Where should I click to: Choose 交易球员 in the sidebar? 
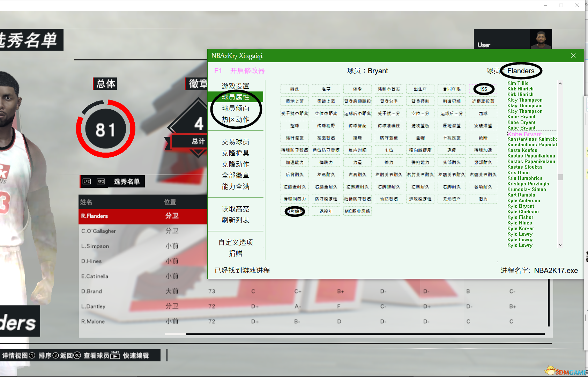[x=236, y=142]
